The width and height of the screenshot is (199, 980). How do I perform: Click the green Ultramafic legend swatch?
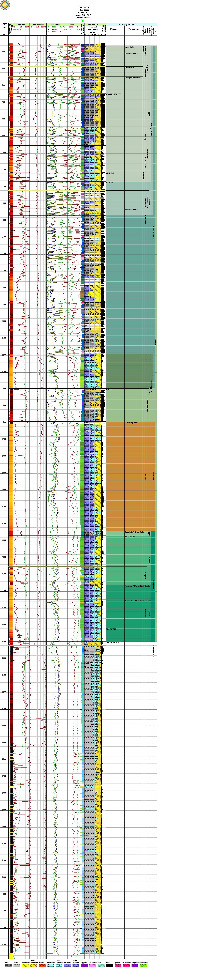pyautogui.click(x=144, y=966)
